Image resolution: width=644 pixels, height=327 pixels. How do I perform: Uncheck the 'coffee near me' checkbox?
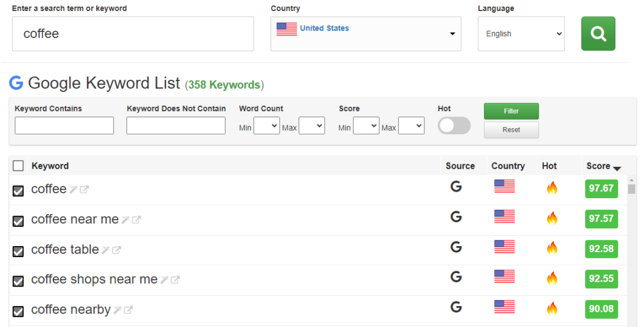click(18, 221)
